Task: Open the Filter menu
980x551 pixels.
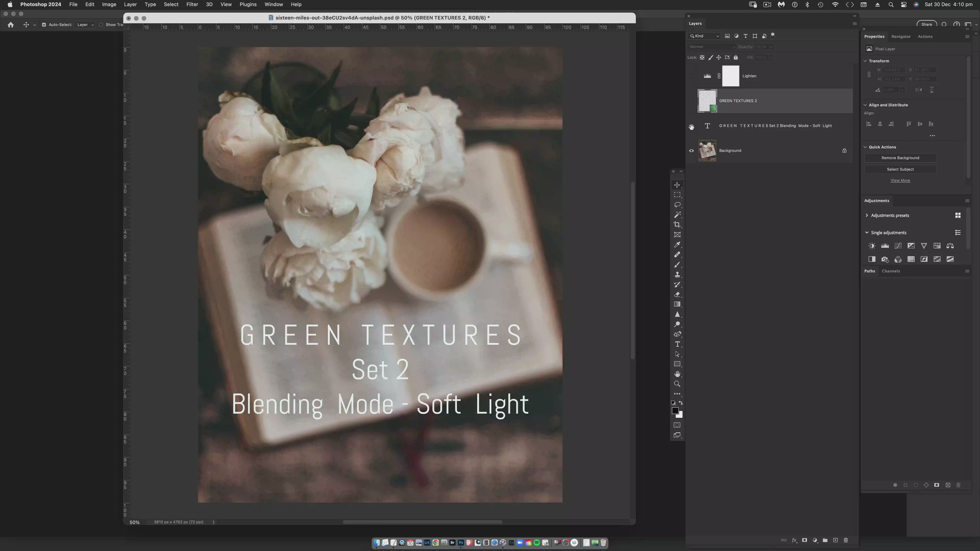Action: coord(192,5)
